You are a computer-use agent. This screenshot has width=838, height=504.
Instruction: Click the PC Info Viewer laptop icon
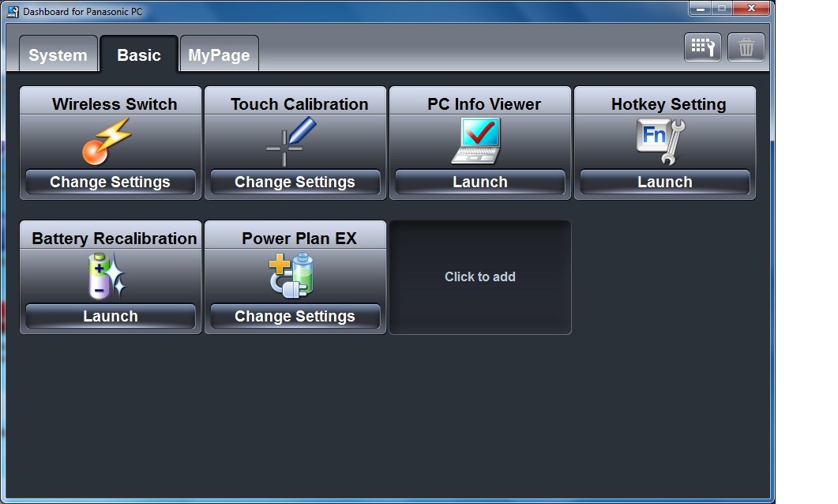coord(477,141)
